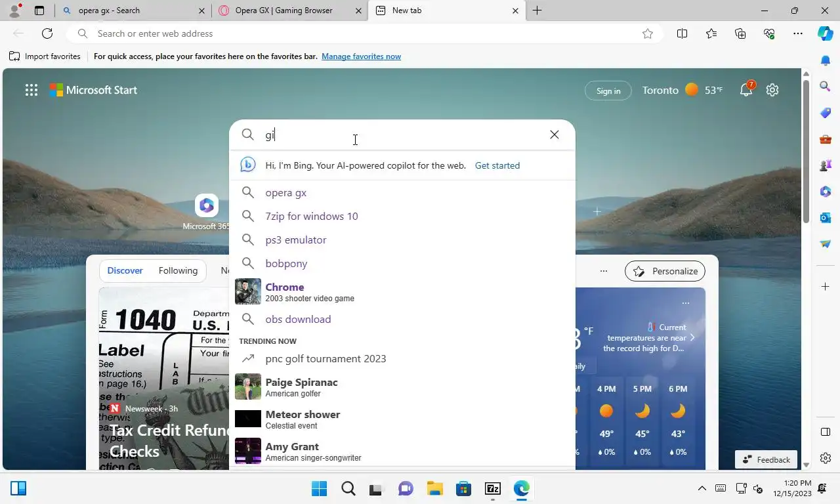This screenshot has width=840, height=504.
Task: Open Collections icon
Action: pyautogui.click(x=740, y=33)
